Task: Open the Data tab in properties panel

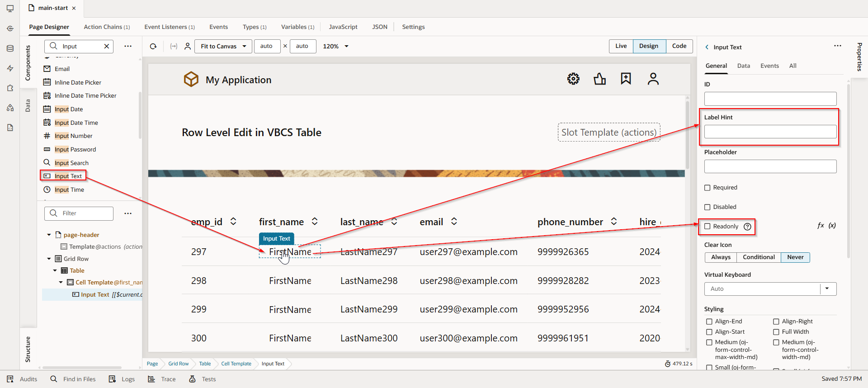Action: tap(743, 66)
